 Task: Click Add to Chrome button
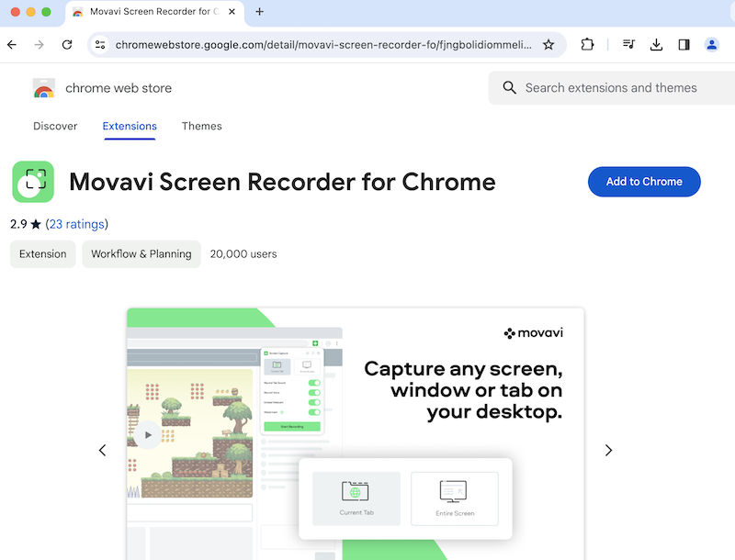pos(644,182)
